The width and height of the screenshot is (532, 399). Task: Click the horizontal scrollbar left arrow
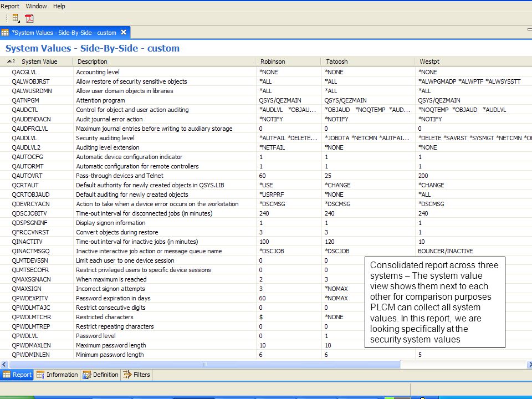tap(4, 365)
